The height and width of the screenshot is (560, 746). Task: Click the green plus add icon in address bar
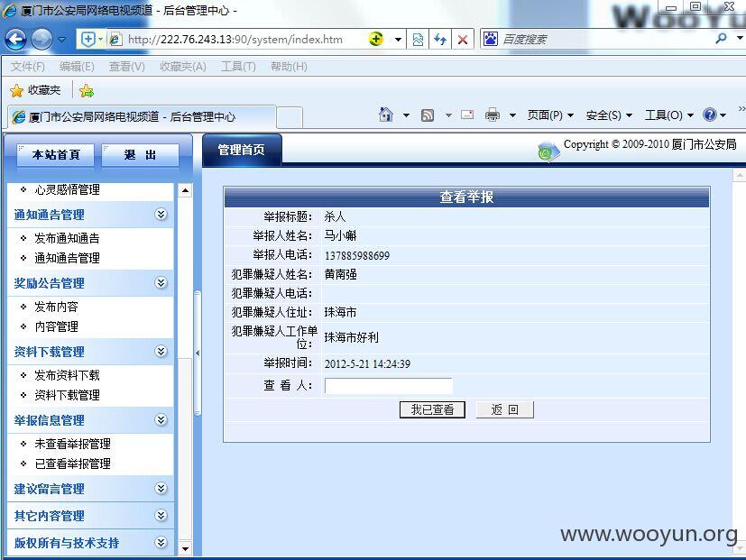point(376,39)
